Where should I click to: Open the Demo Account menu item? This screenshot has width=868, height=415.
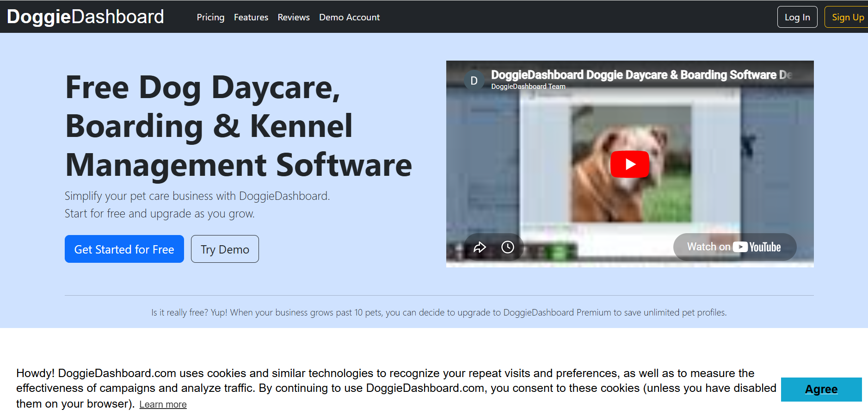349,17
